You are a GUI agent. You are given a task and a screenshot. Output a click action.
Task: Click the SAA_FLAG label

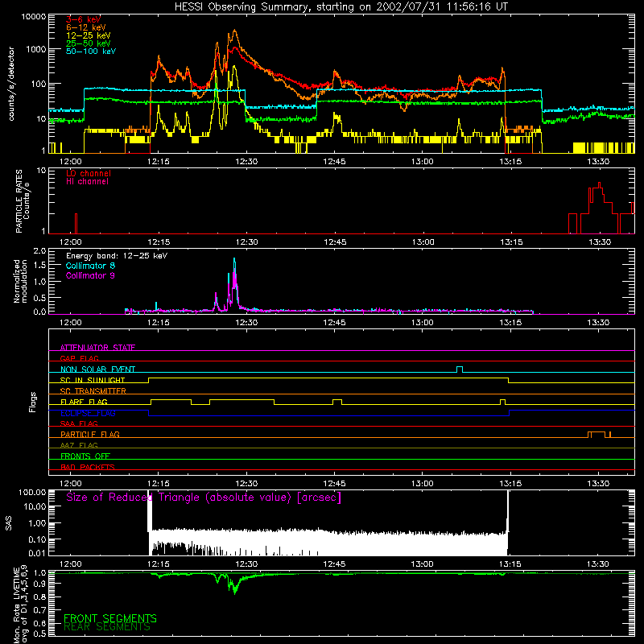tap(79, 423)
